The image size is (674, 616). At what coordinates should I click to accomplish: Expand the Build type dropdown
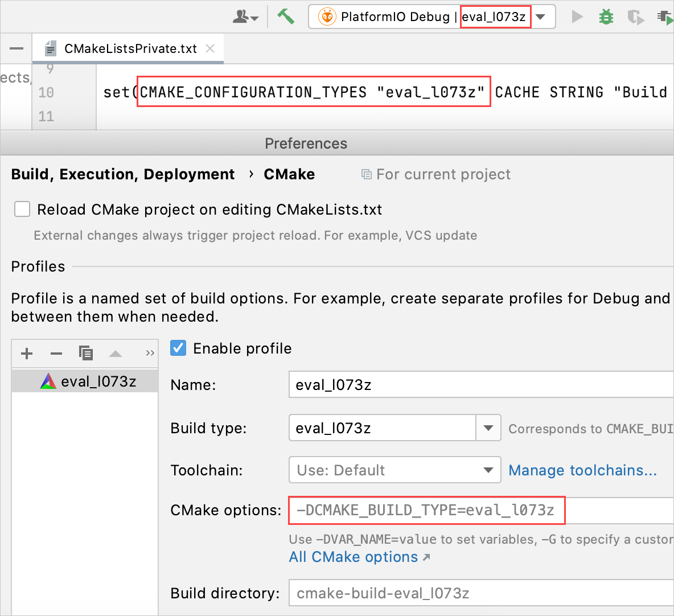(x=488, y=428)
